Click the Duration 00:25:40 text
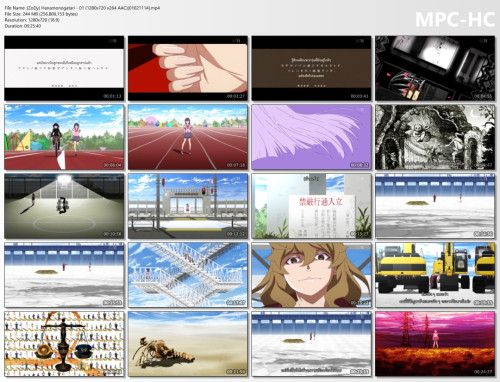 coord(23,26)
